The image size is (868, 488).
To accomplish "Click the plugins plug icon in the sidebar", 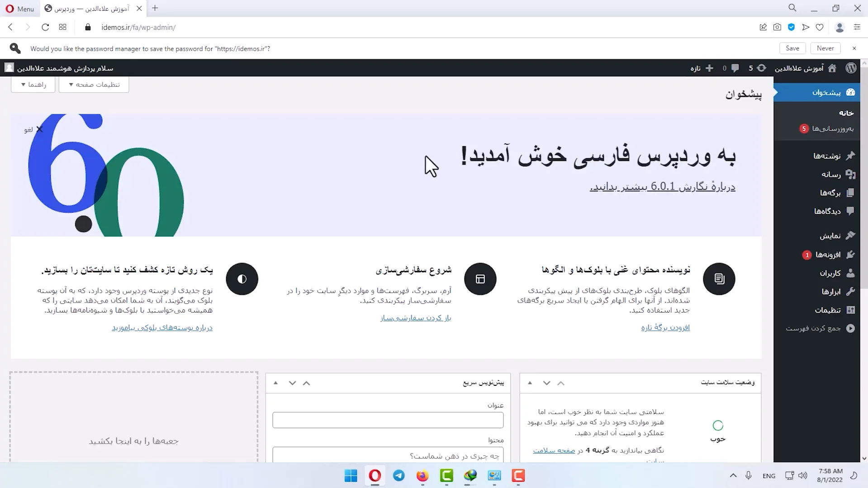I will pyautogui.click(x=850, y=255).
